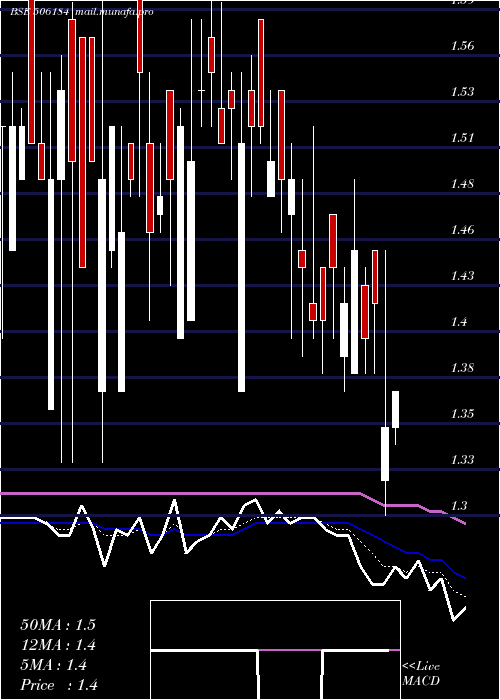Click the <<Live MACD label
The height and width of the screenshot is (700, 500).
coord(421,673)
